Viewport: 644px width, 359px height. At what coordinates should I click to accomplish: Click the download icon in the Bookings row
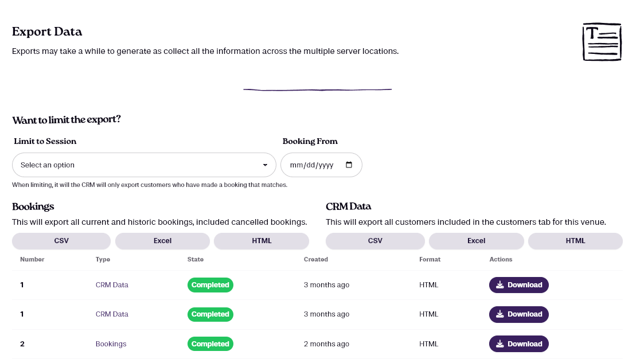point(500,344)
